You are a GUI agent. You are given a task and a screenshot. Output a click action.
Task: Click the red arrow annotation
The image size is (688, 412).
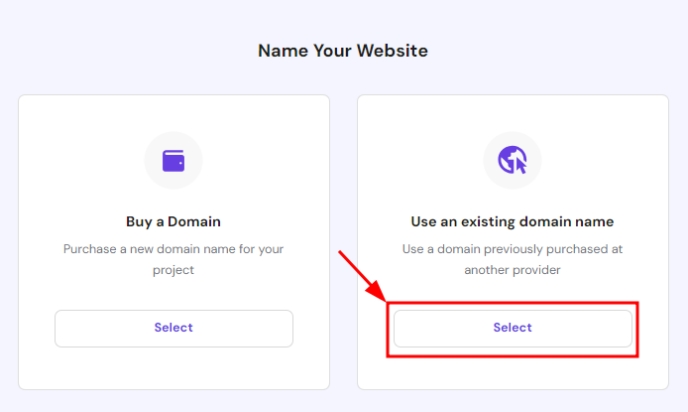pyautogui.click(x=362, y=275)
